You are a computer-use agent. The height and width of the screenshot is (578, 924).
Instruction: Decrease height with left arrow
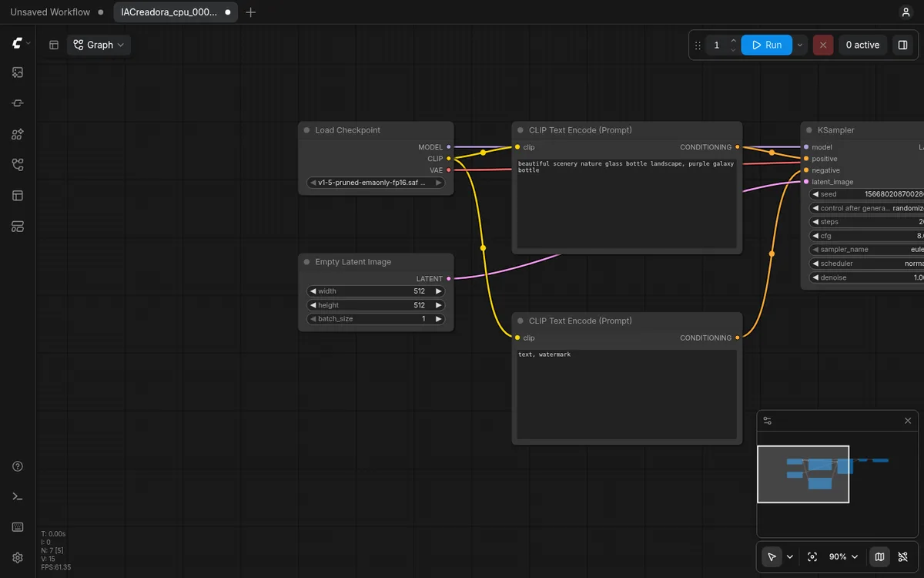coord(313,305)
